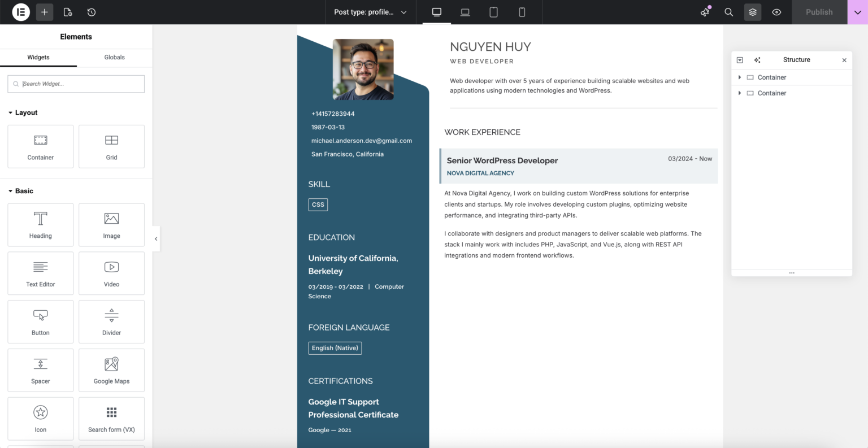Toggle the Structure layers panel
This screenshot has width=868, height=448.
click(x=753, y=12)
